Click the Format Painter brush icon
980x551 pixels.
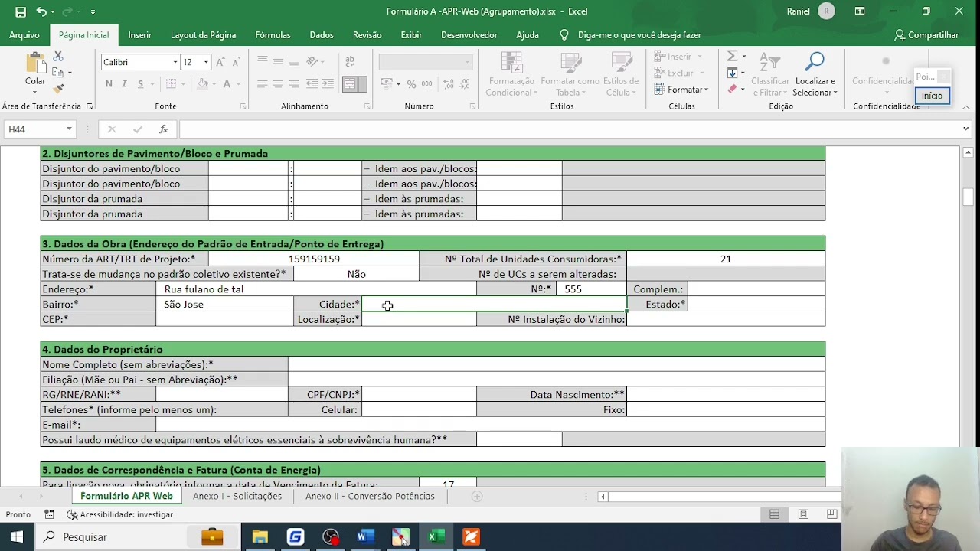(x=58, y=89)
